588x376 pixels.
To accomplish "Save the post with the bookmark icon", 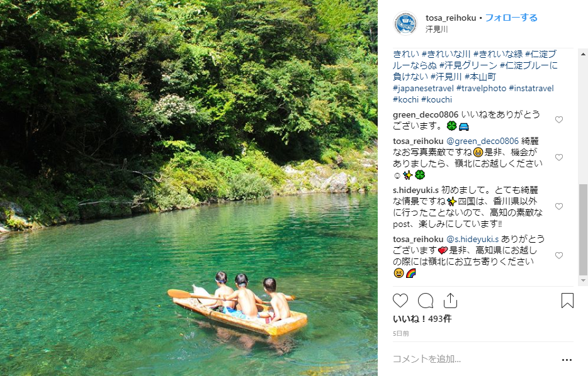I will click(567, 301).
